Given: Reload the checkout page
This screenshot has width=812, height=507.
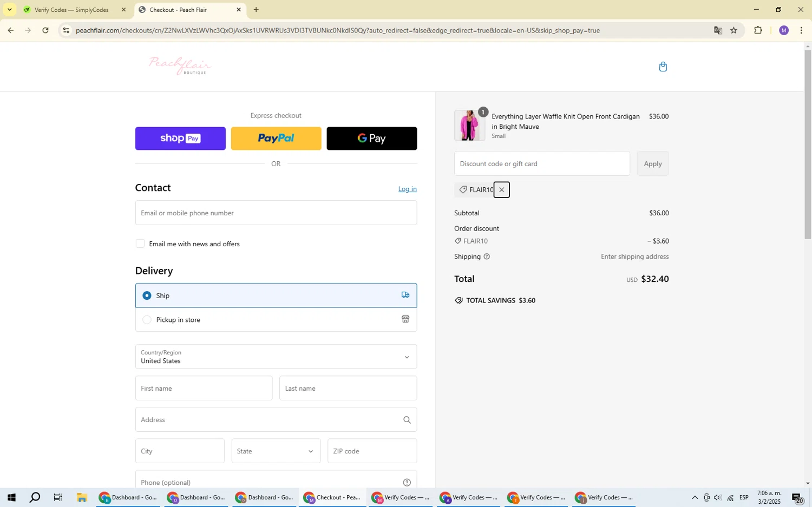Looking at the screenshot, I should click(45, 30).
